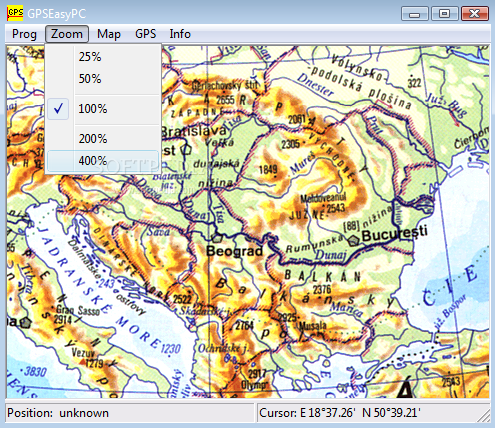Click the Olymp 2917 peak label
Screen dimensions: 495x428
coord(255,379)
